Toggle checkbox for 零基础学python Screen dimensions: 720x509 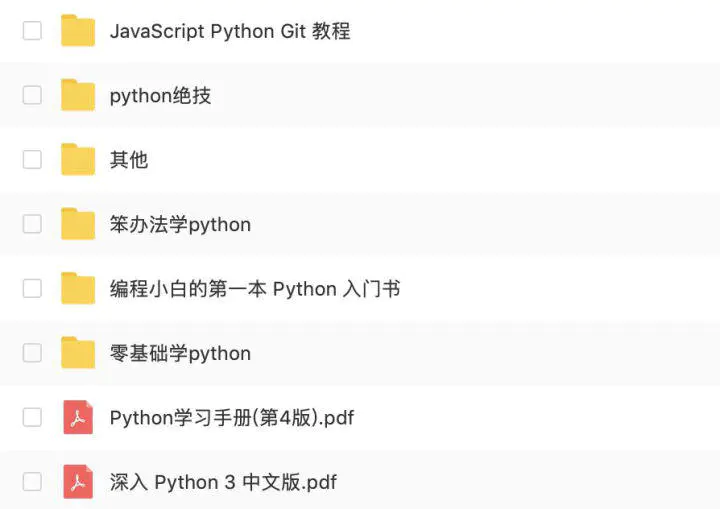tap(32, 353)
